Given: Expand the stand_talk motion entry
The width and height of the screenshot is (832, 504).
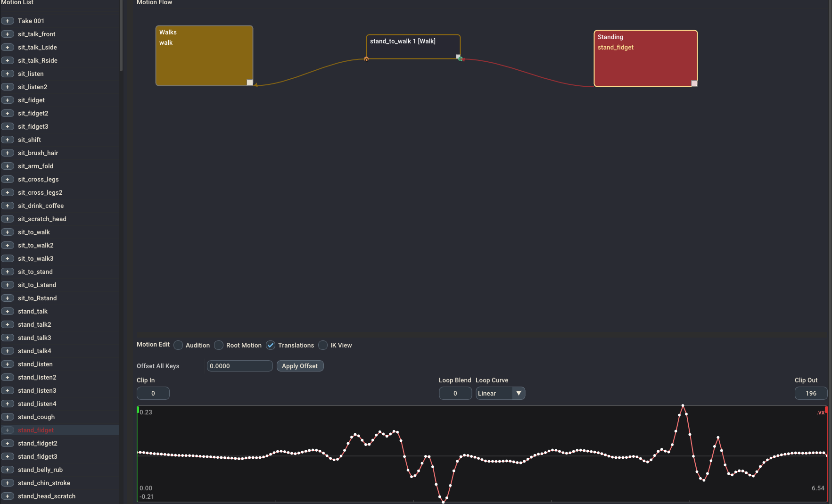Looking at the screenshot, I should (7, 311).
